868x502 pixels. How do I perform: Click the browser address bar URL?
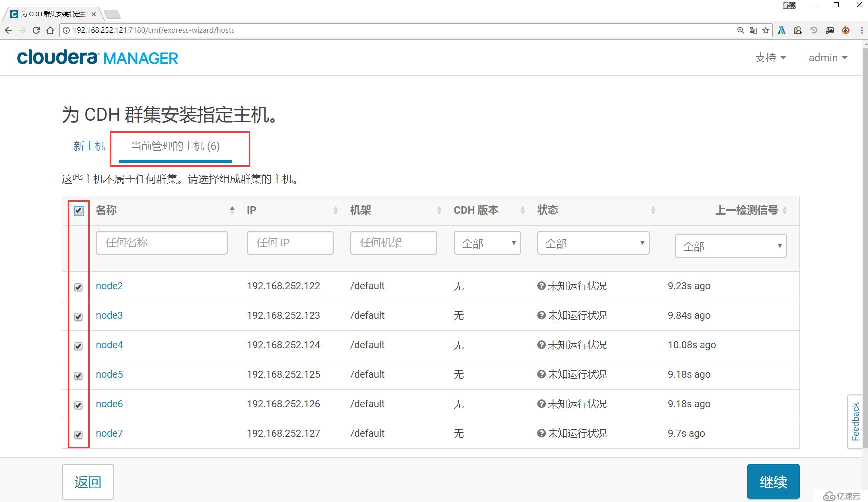tap(154, 30)
